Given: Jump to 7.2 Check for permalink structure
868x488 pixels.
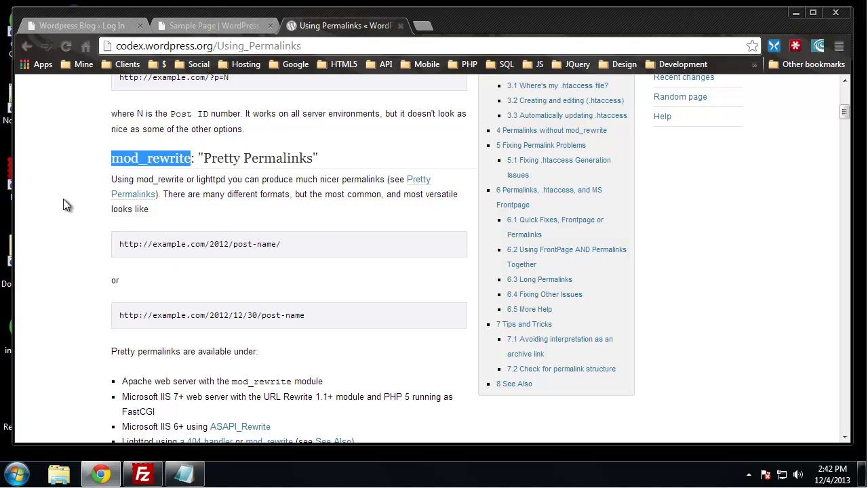Looking at the screenshot, I should pos(561,369).
